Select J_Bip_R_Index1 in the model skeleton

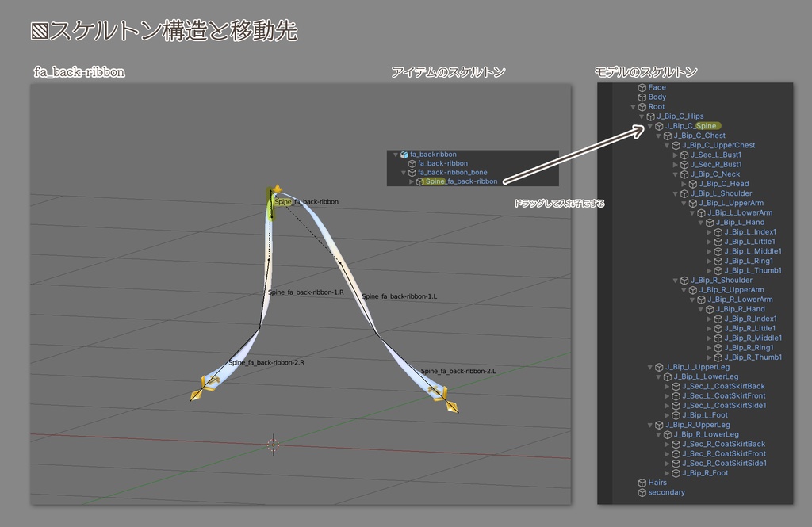point(750,319)
